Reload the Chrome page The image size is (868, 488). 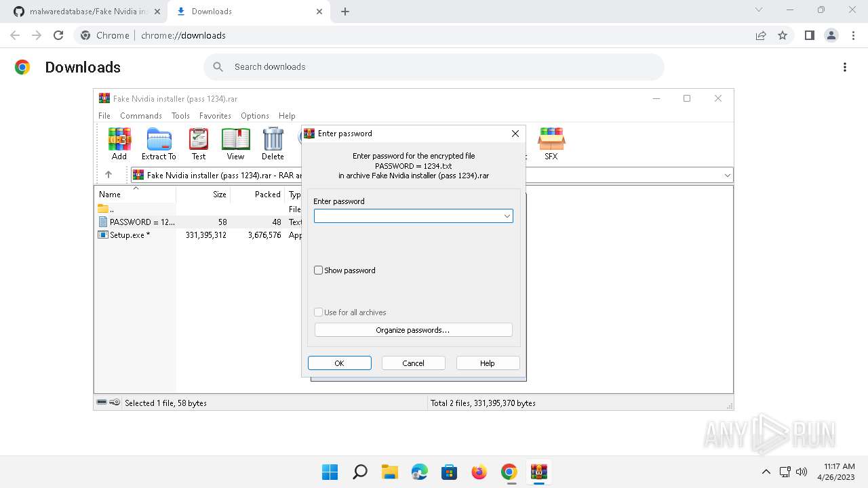tap(58, 35)
